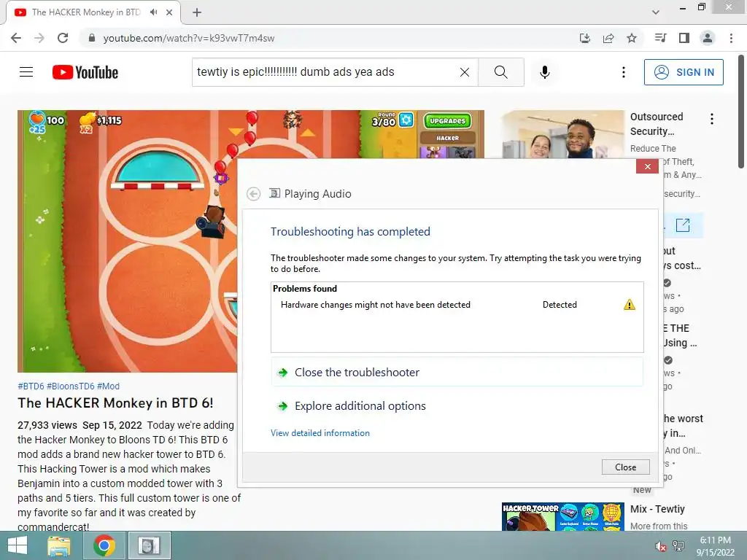Click the #BTD6 hashtag link
Screen dimensions: 747x560
(31, 386)
